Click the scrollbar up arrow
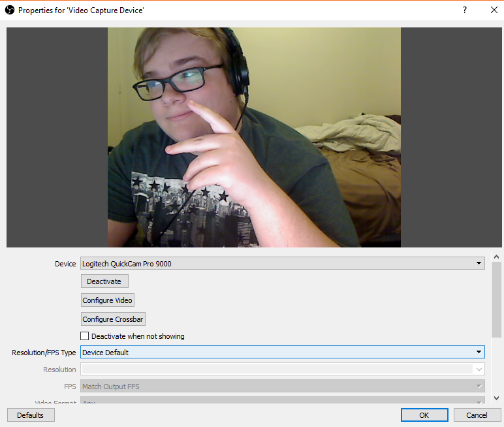 click(496, 257)
